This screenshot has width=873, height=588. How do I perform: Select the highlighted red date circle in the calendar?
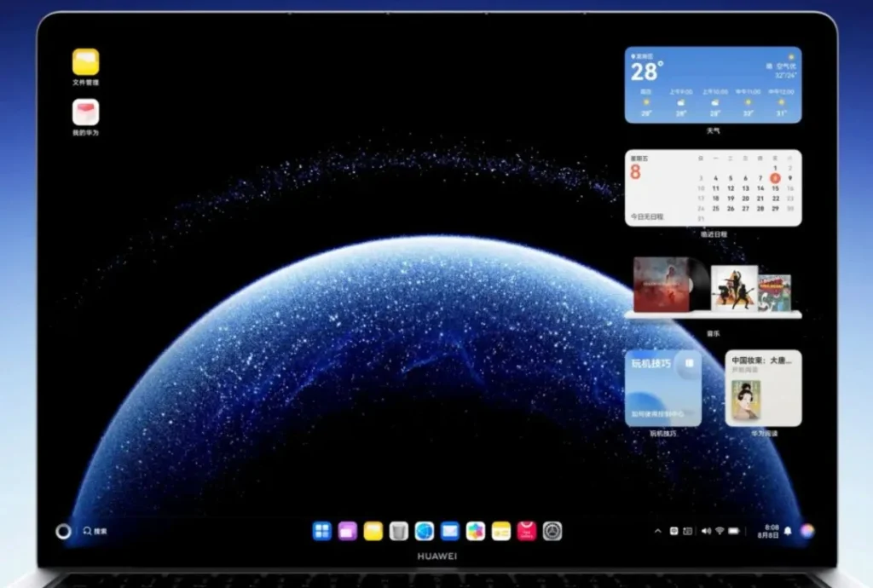point(775,178)
